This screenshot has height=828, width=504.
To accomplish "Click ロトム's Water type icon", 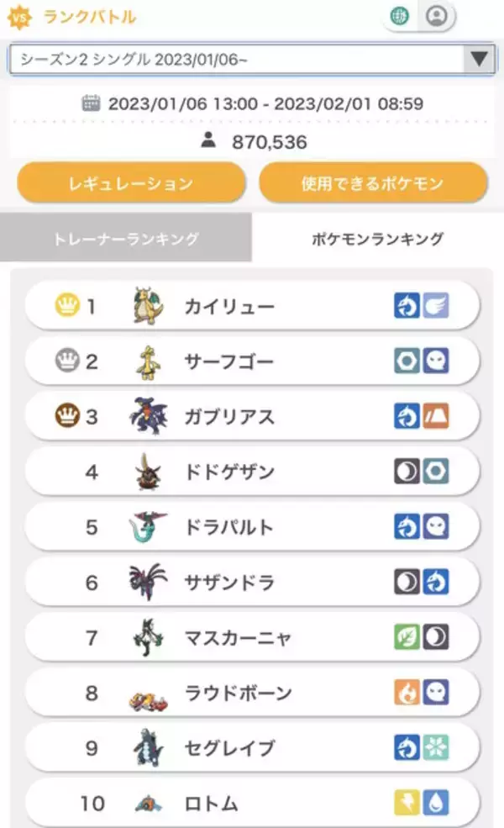I will (435, 804).
